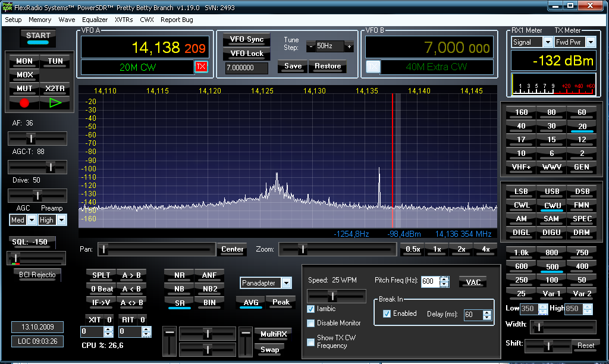609x364 pixels.
Task: Click the Center pan button
Action: (233, 249)
